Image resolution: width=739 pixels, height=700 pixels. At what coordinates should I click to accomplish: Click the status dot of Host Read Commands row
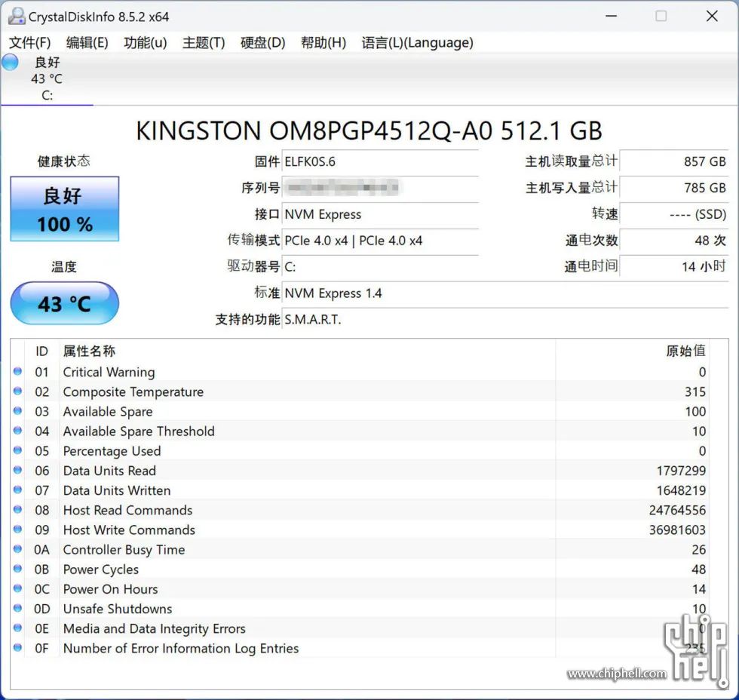tap(18, 510)
